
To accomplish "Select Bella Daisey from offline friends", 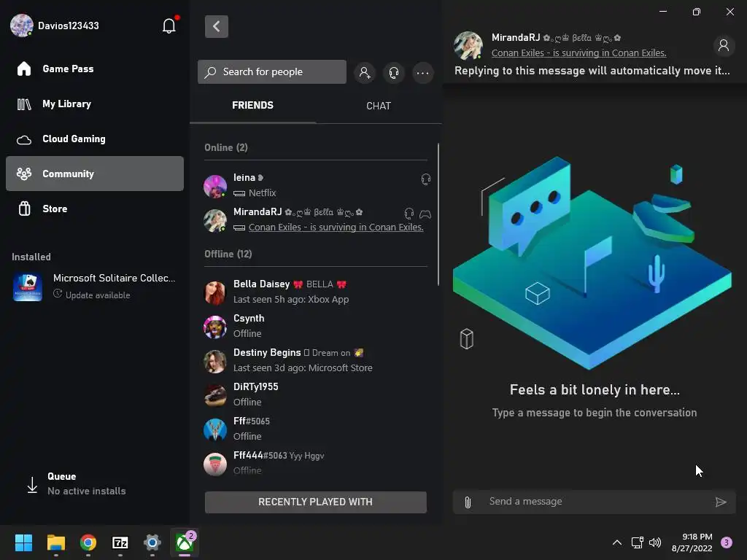I will [x=315, y=292].
